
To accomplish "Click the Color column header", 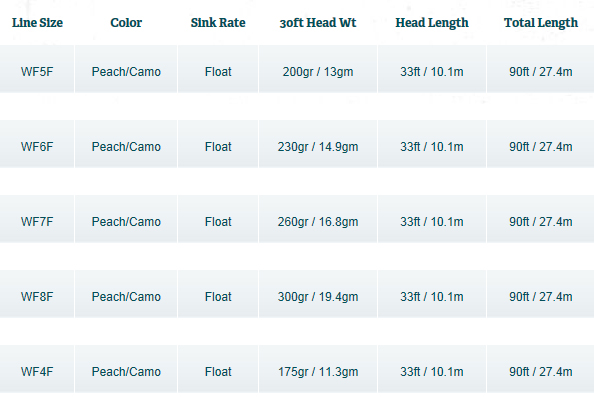I will tap(126, 23).
